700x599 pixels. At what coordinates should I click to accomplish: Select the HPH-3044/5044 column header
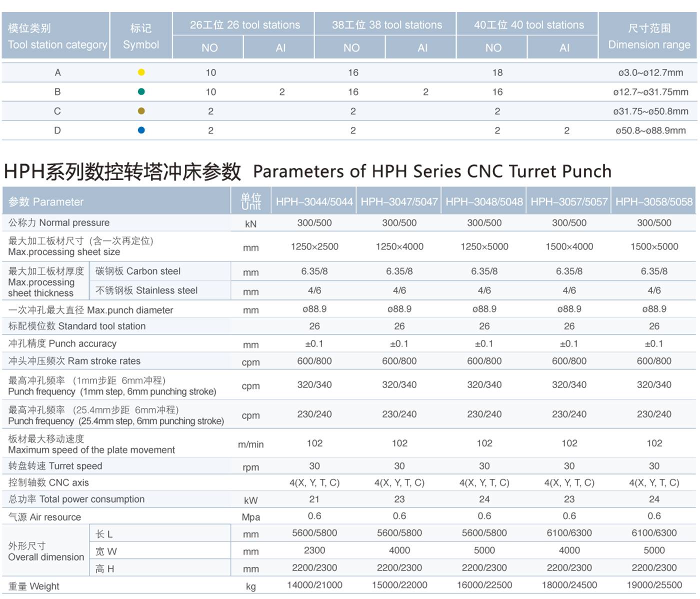point(314,201)
